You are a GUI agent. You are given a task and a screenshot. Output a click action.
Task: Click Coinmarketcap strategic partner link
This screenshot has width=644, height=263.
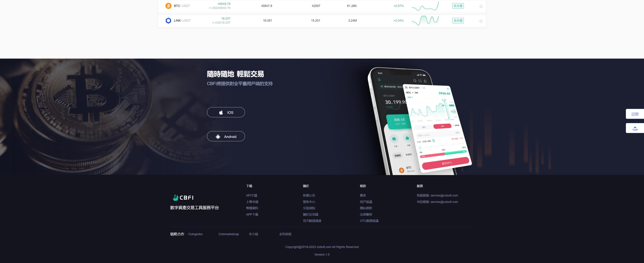[x=229, y=234]
